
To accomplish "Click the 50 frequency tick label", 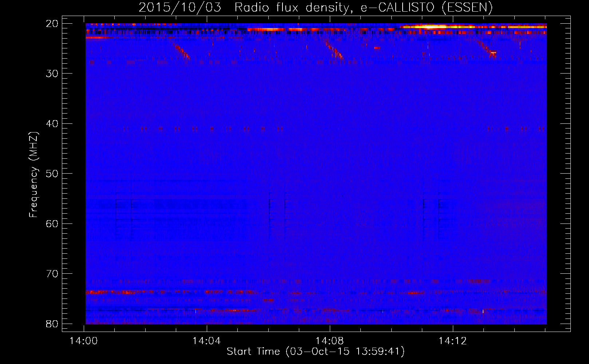I will pyautogui.click(x=52, y=173).
